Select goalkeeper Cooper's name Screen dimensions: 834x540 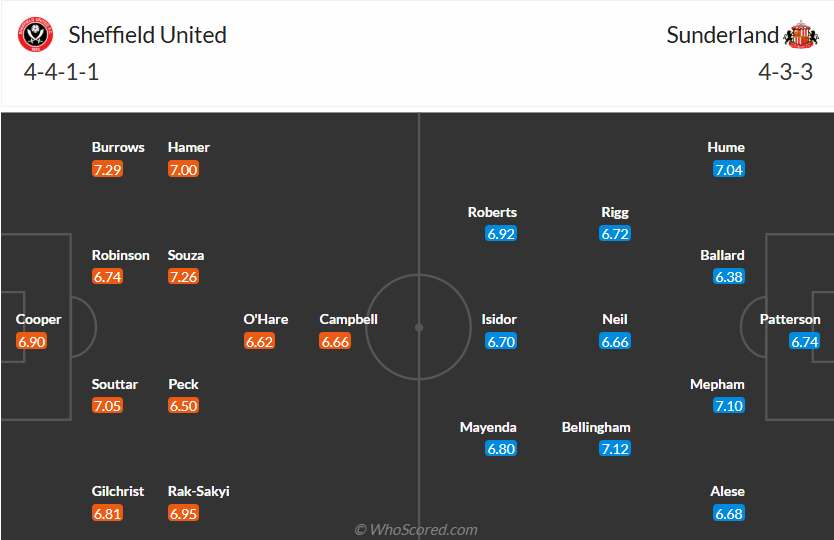tap(39, 320)
